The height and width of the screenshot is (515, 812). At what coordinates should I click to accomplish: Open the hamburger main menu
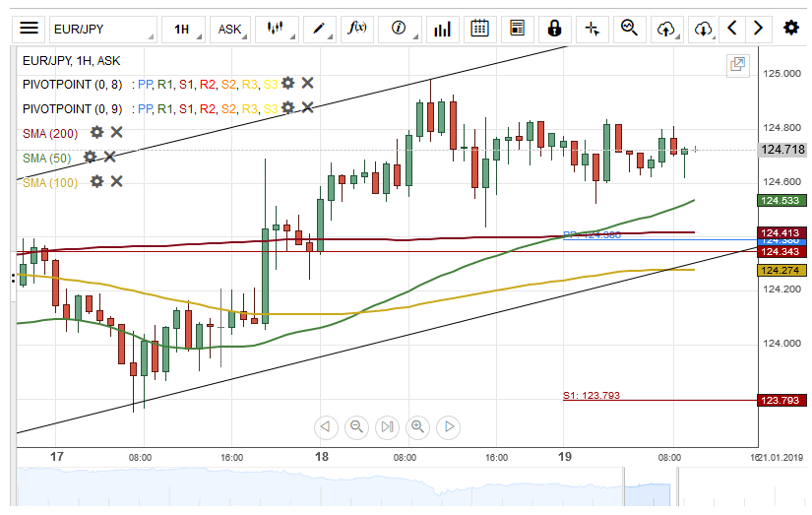pos(30,29)
